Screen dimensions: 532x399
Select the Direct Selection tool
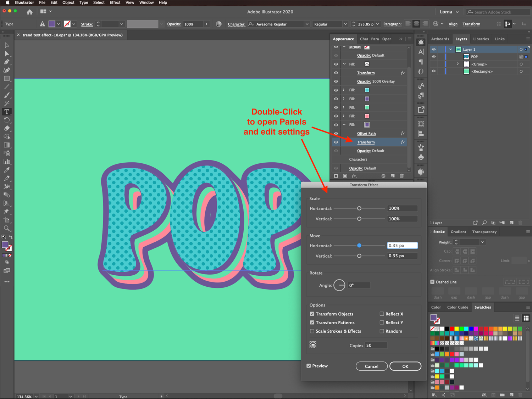(x=6, y=54)
